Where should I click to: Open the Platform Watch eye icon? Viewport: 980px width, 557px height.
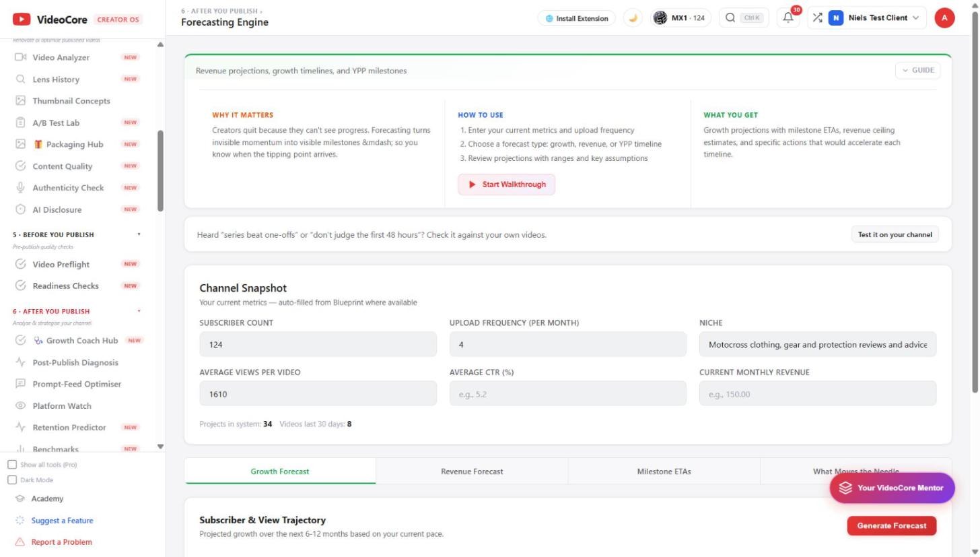(20, 405)
